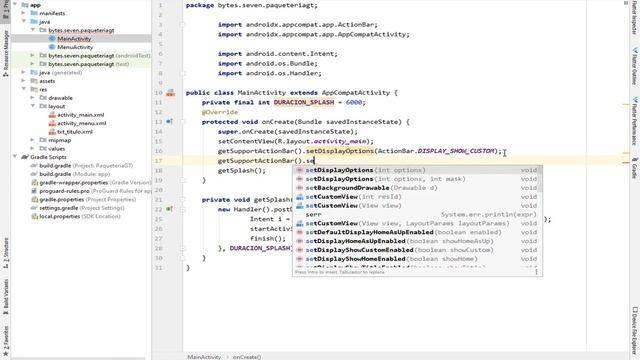The image size is (640, 360).
Task: Expand the assets folder
Action: click(x=24, y=81)
